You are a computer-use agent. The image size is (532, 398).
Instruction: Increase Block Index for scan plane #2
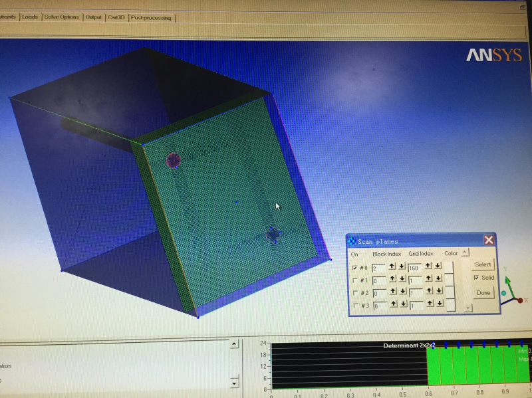(393, 291)
